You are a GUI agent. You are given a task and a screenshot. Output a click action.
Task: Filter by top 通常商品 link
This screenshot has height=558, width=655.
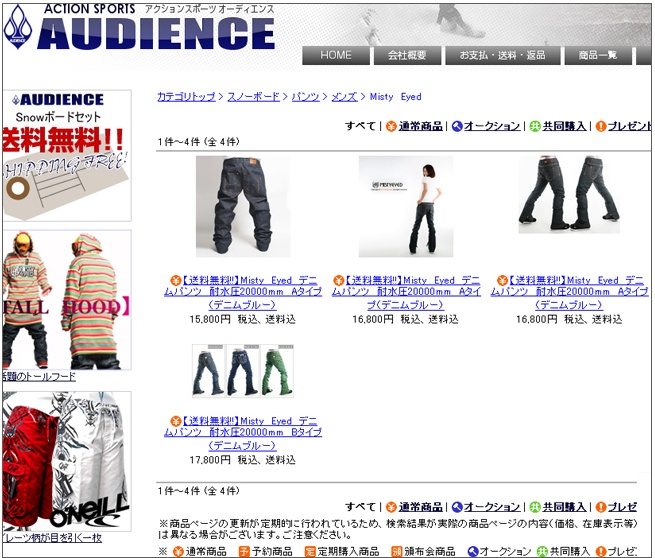click(x=420, y=126)
